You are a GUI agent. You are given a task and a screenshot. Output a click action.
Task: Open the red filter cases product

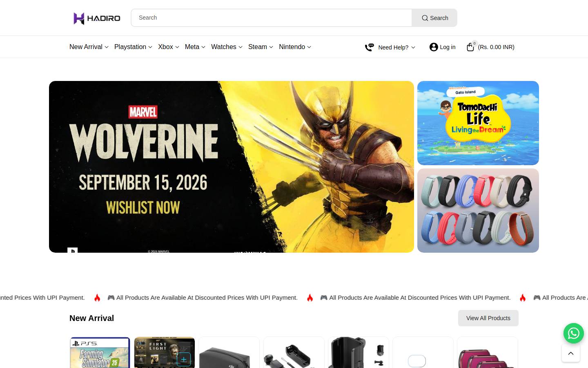(488, 352)
